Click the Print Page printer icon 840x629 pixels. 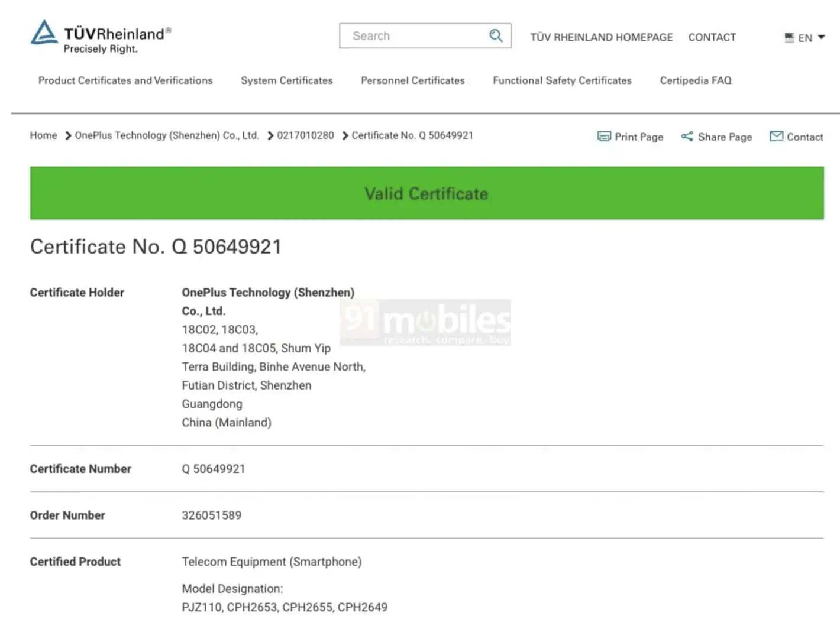pos(603,137)
